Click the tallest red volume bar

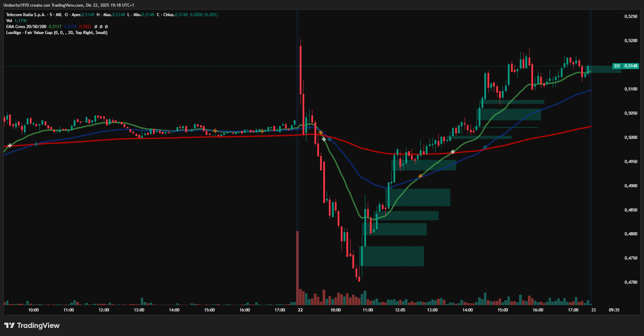pyautogui.click(x=298, y=268)
